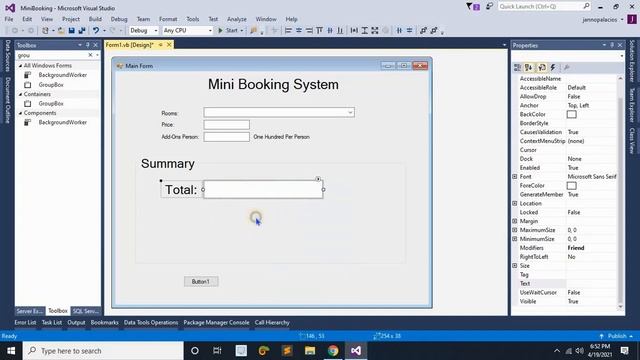Expand the Location property
The image size is (640, 360).
pyautogui.click(x=515, y=203)
